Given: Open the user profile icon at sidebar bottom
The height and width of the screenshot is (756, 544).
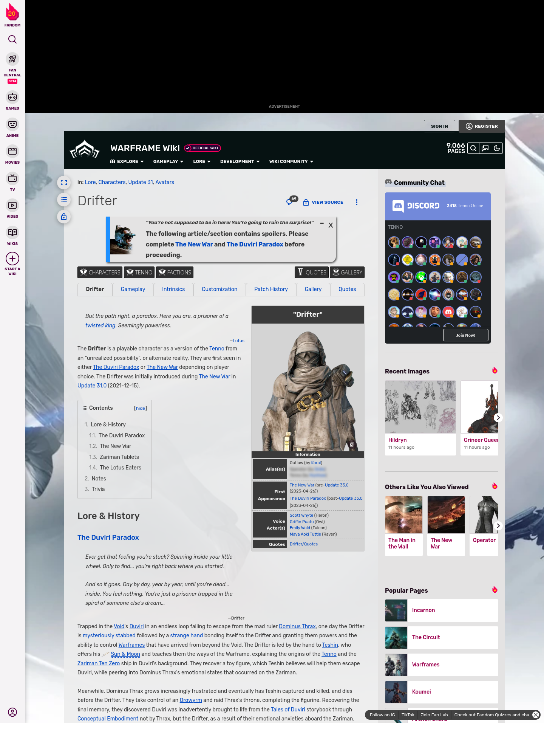Looking at the screenshot, I should point(12,712).
